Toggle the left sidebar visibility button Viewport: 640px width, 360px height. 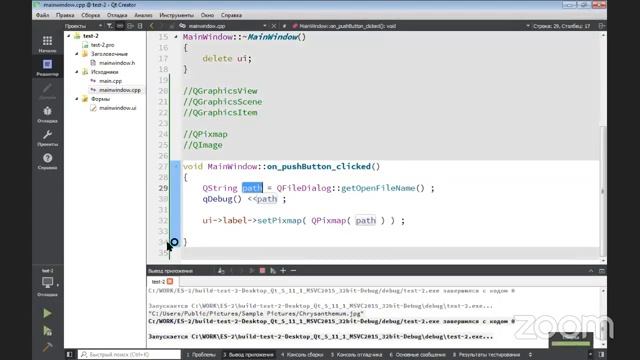[69, 354]
